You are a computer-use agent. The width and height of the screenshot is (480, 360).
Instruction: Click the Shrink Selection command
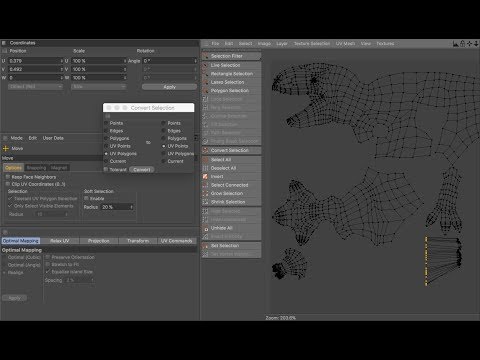pos(231,202)
